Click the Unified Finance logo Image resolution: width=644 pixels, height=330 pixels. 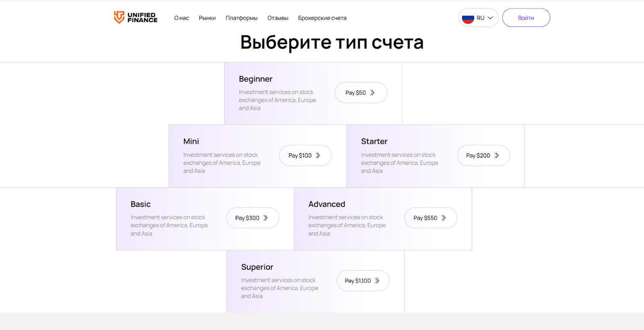tap(135, 18)
